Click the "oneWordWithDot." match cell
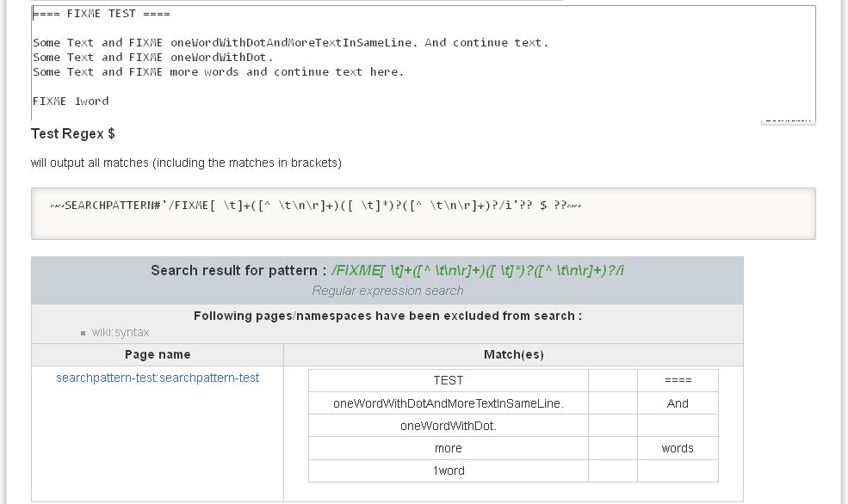The height and width of the screenshot is (504, 848). (448, 426)
